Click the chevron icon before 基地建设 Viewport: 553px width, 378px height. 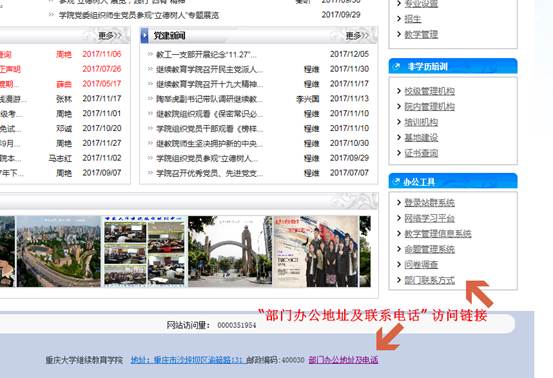(399, 137)
